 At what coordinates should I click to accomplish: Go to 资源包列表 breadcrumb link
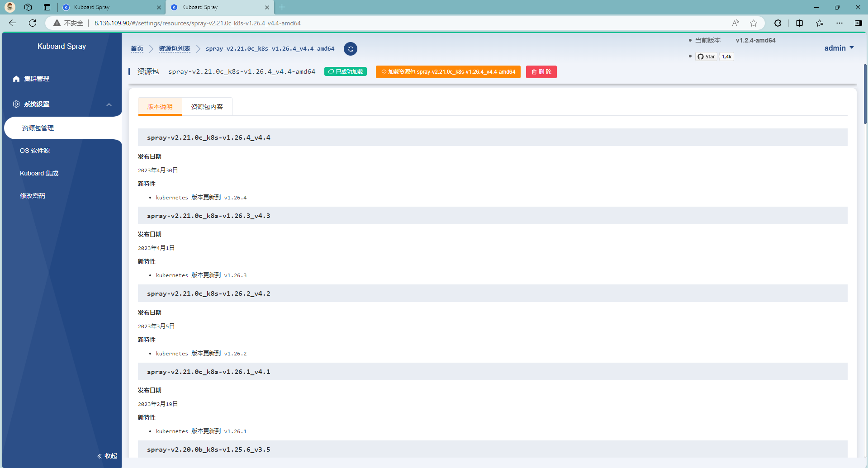point(174,49)
